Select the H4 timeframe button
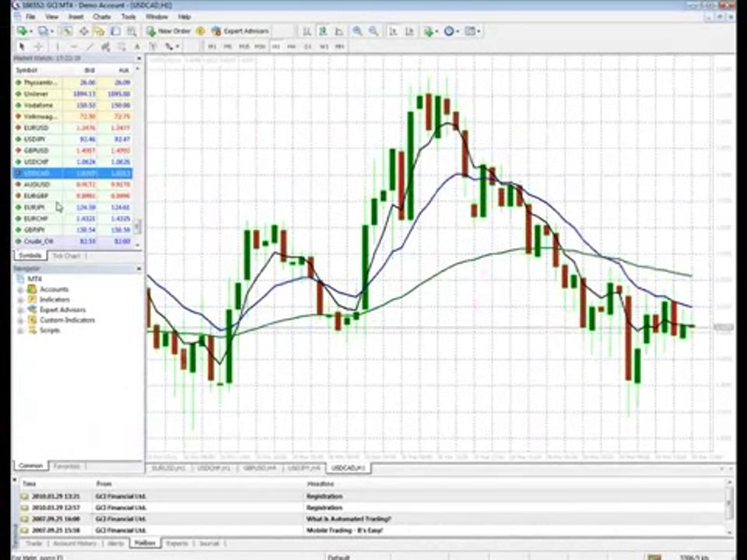Image resolution: width=747 pixels, height=560 pixels. [291, 47]
